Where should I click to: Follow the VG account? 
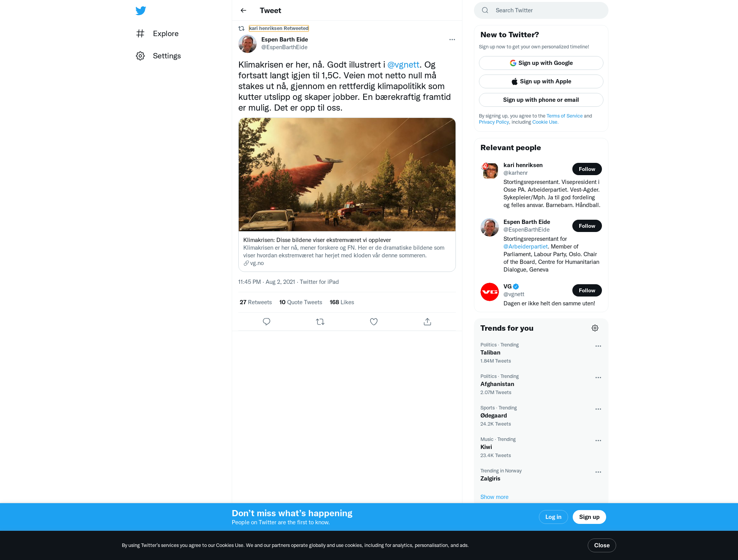587,290
